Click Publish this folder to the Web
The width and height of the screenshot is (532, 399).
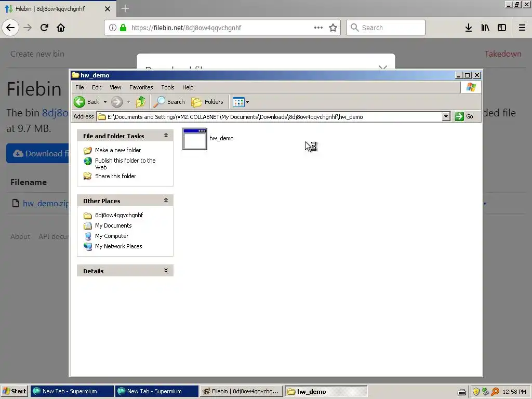125,164
